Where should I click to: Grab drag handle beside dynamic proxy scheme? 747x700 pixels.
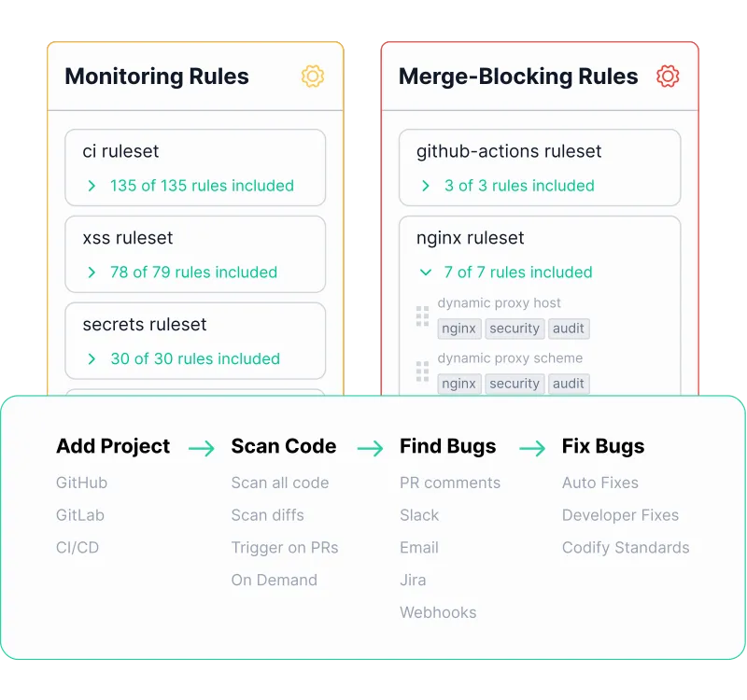pos(422,371)
